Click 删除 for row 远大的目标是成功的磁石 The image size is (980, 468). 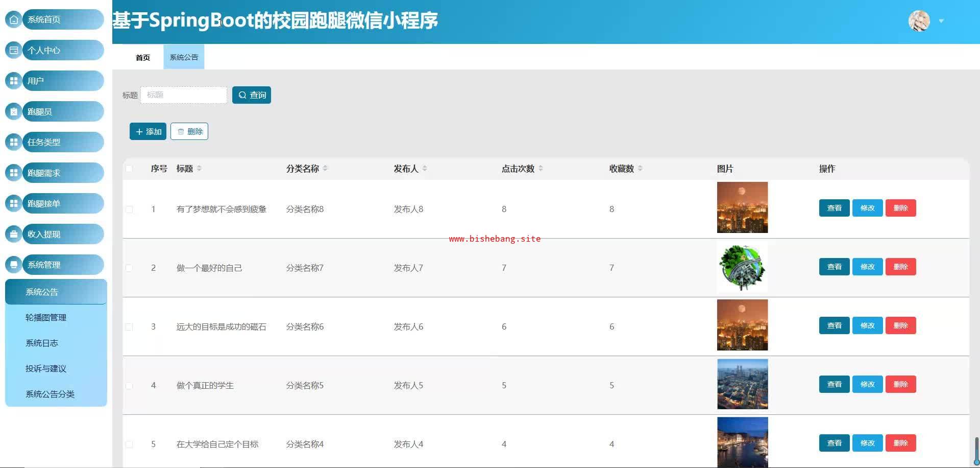coord(900,325)
